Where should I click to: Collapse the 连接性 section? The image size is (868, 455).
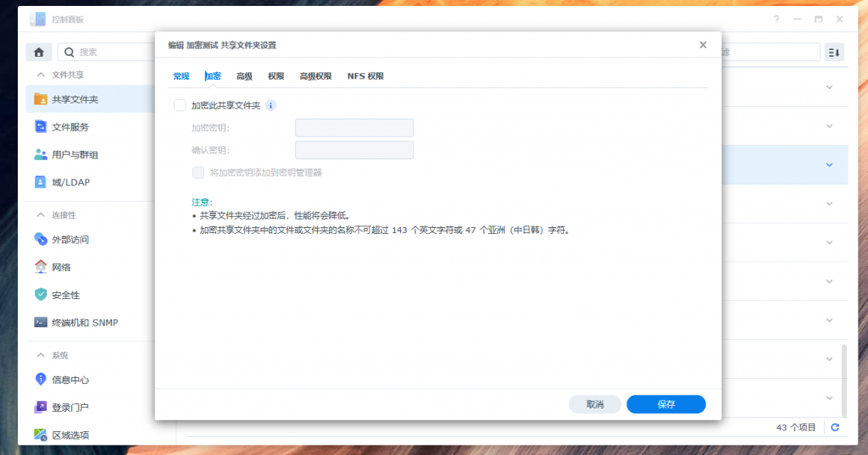(x=40, y=215)
